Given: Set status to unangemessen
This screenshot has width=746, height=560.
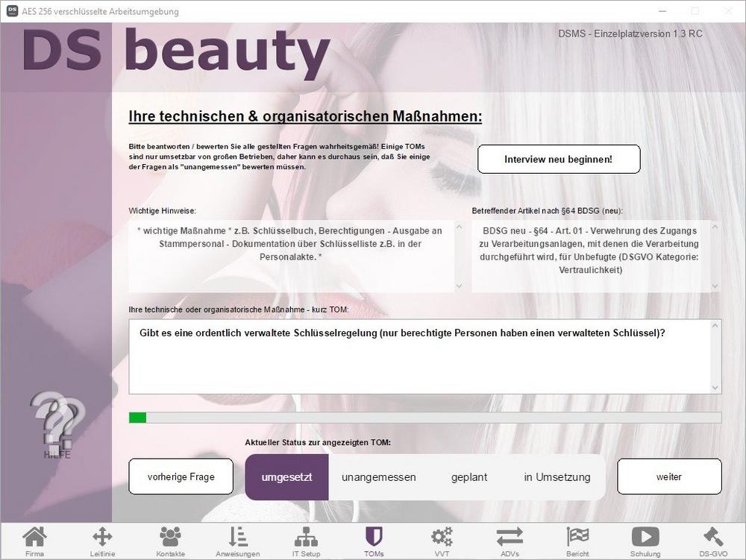Looking at the screenshot, I should click(x=379, y=477).
